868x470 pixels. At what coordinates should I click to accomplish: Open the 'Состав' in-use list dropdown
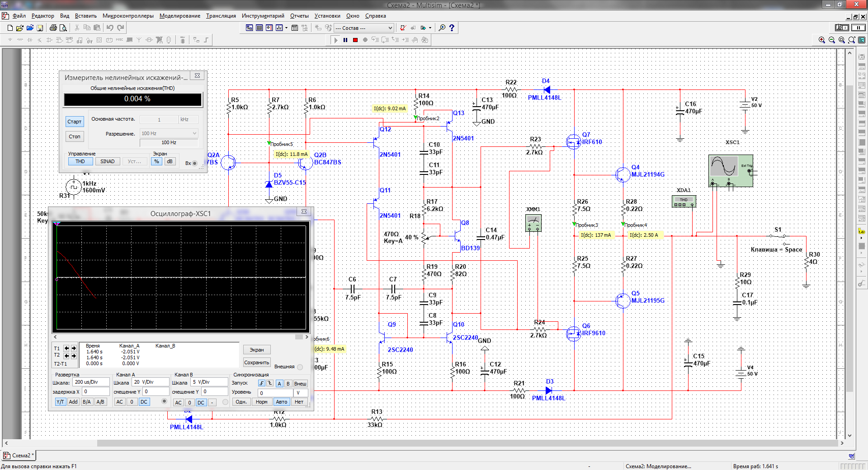(x=390, y=28)
